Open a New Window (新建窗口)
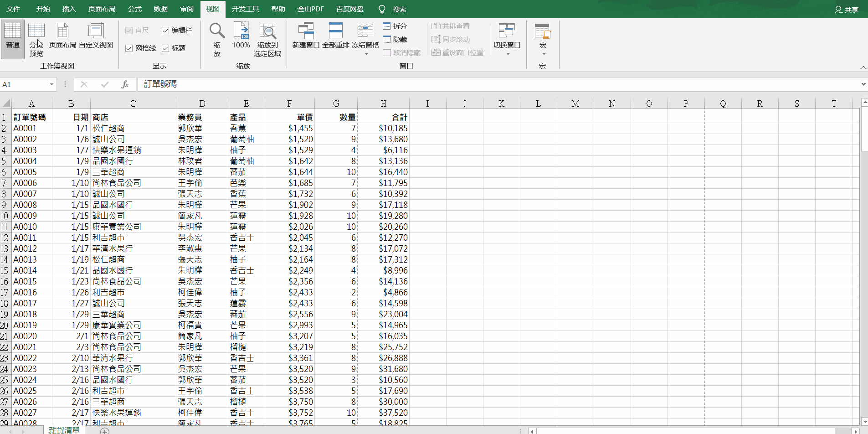This screenshot has width=868, height=434. [306, 36]
